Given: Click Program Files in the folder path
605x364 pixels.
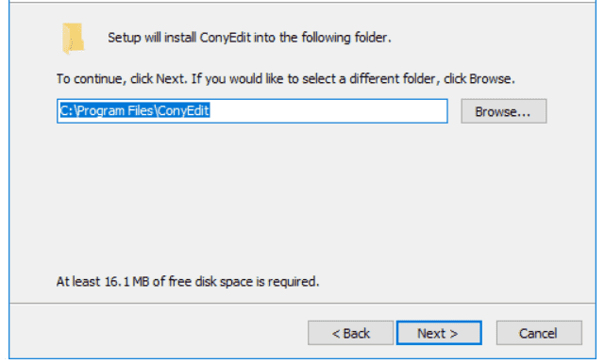Looking at the screenshot, I should 115,111.
